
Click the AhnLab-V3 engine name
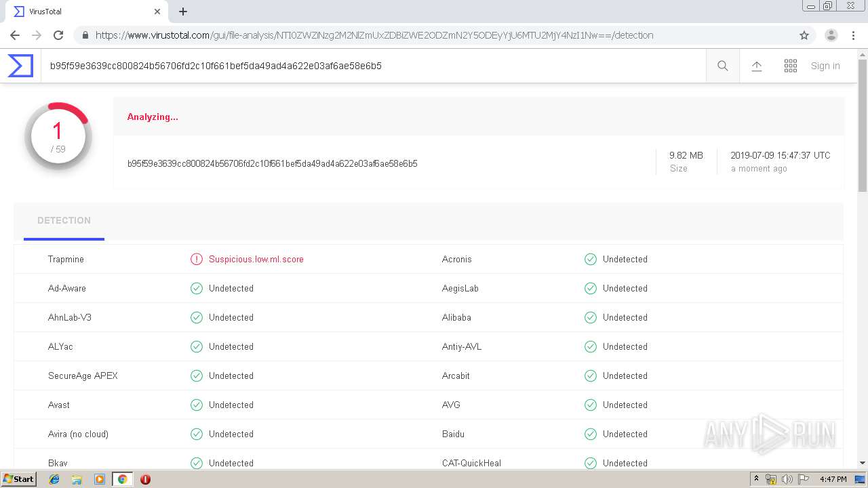point(70,317)
